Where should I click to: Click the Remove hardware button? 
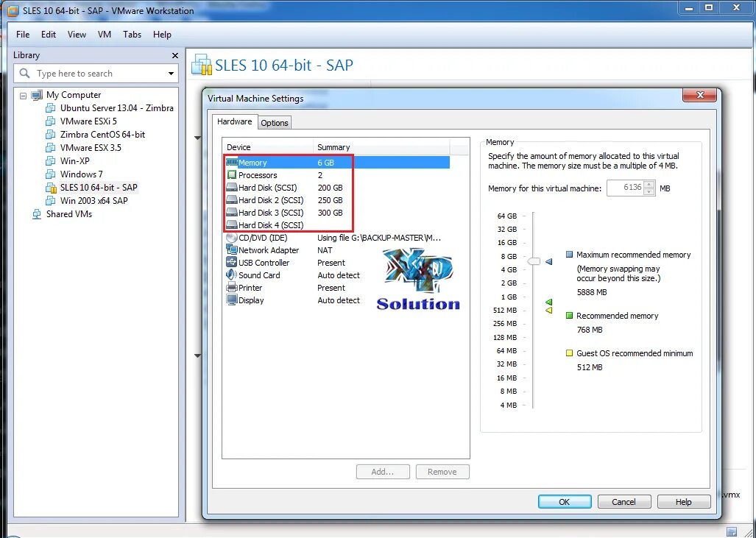point(442,472)
